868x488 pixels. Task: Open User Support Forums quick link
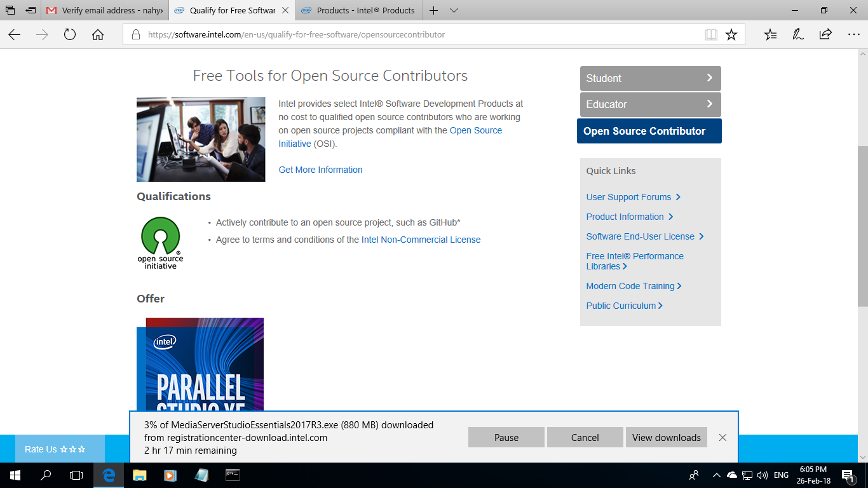[x=633, y=197]
